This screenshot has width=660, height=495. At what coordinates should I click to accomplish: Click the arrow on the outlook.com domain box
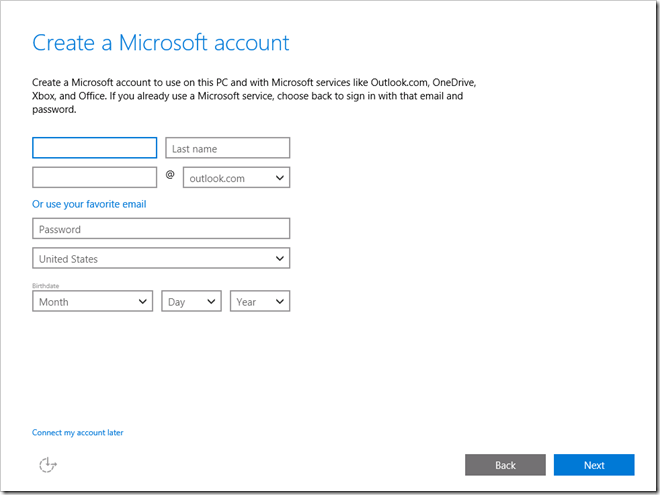coord(279,178)
